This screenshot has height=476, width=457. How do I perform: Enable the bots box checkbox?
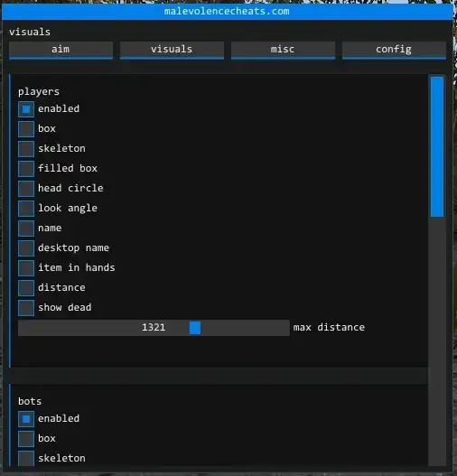click(26, 439)
